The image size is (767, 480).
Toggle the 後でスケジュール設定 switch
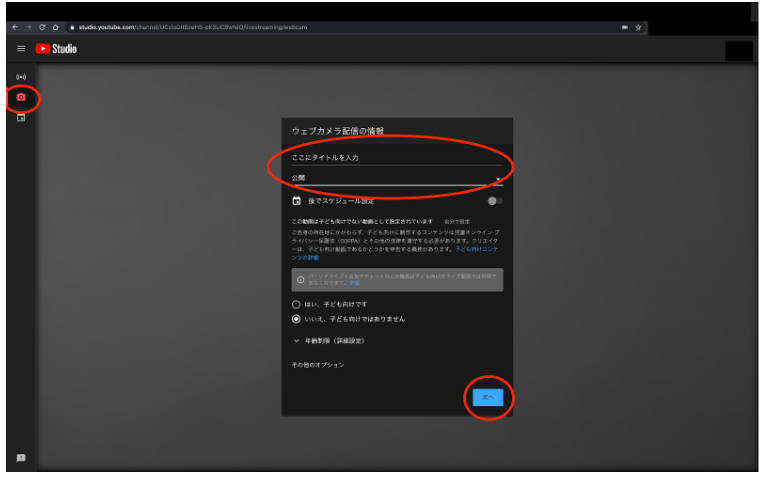[495, 201]
